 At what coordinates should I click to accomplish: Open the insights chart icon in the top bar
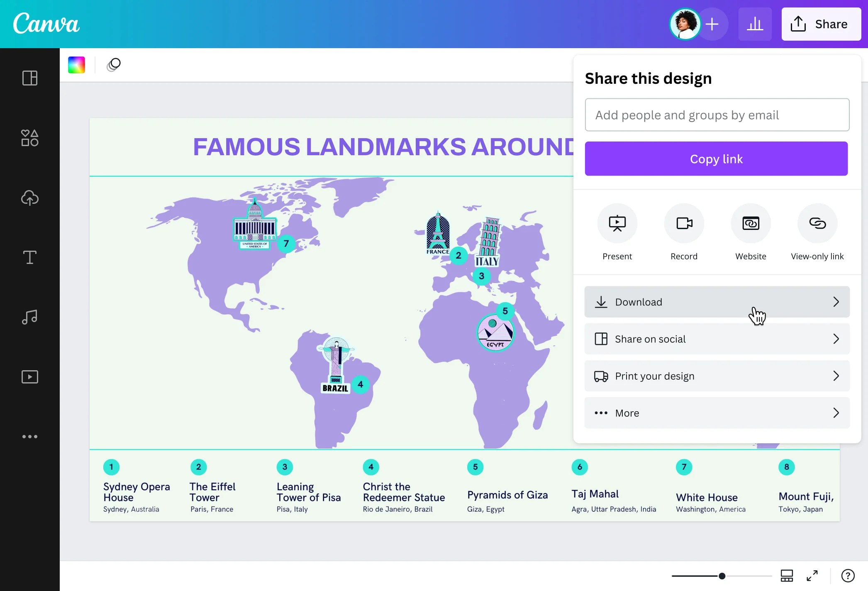click(x=755, y=24)
